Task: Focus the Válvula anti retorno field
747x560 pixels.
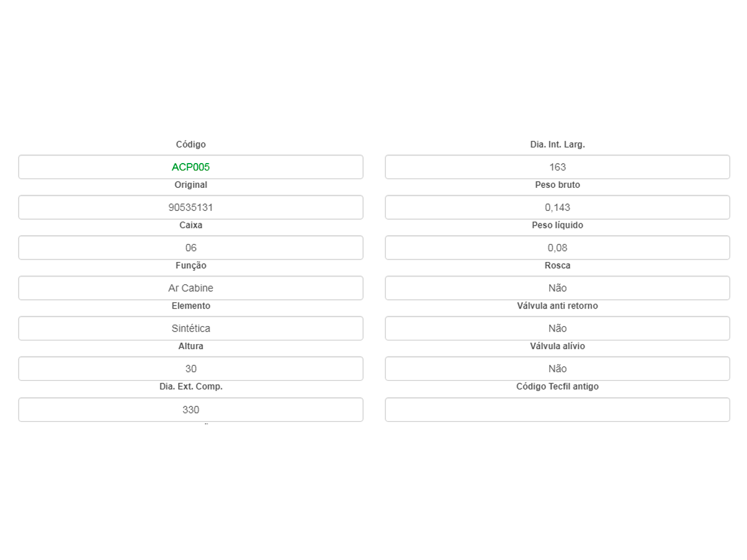Action: pyautogui.click(x=557, y=329)
